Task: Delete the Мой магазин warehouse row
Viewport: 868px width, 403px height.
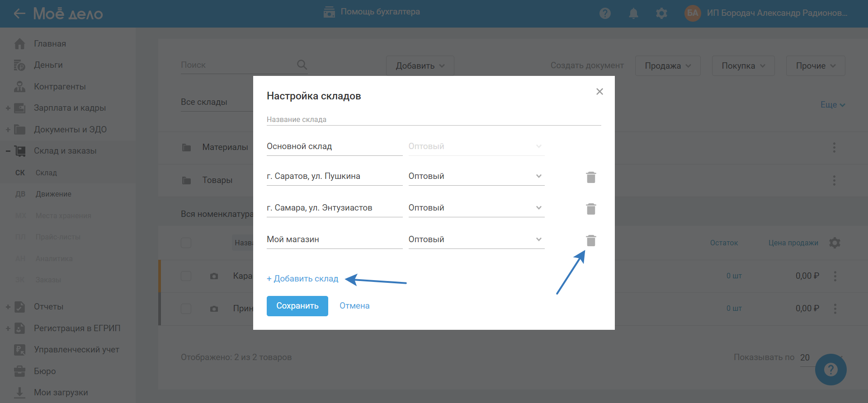Action: (x=591, y=240)
